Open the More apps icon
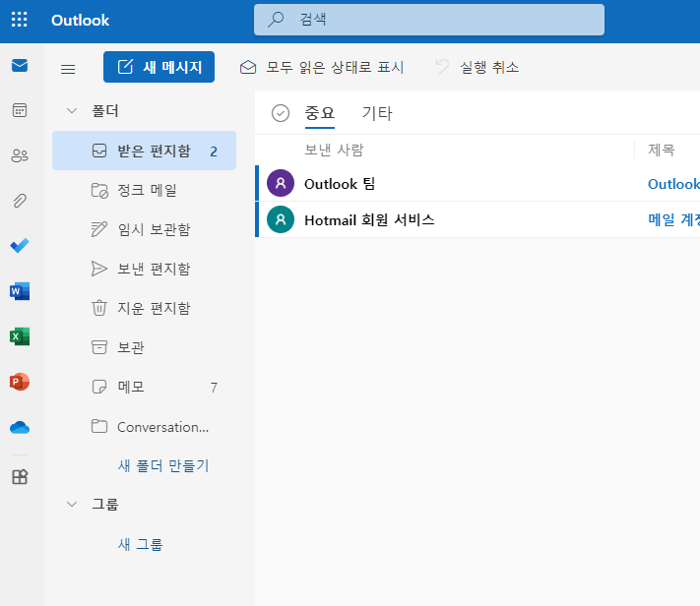Image resolution: width=700 pixels, height=606 pixels. point(20,477)
